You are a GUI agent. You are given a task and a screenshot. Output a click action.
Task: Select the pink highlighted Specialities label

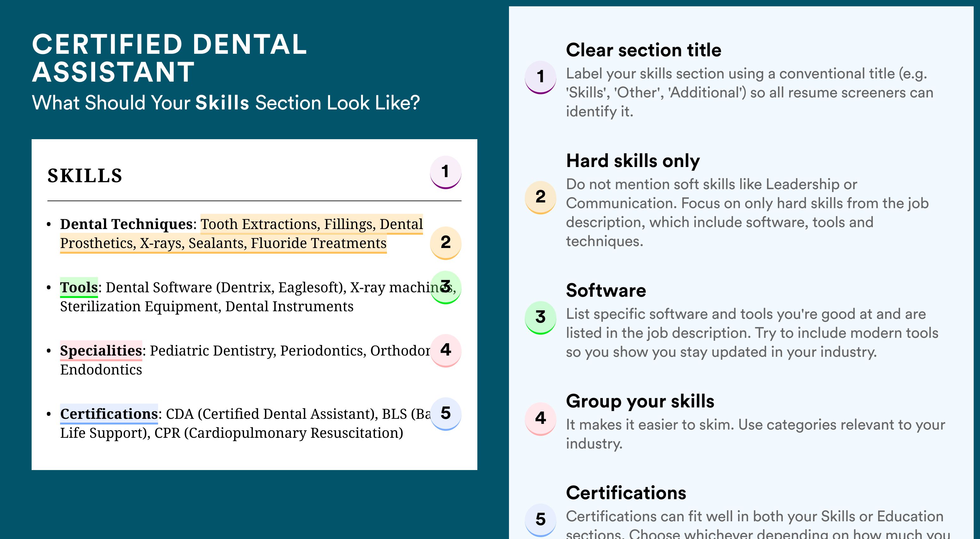click(101, 350)
